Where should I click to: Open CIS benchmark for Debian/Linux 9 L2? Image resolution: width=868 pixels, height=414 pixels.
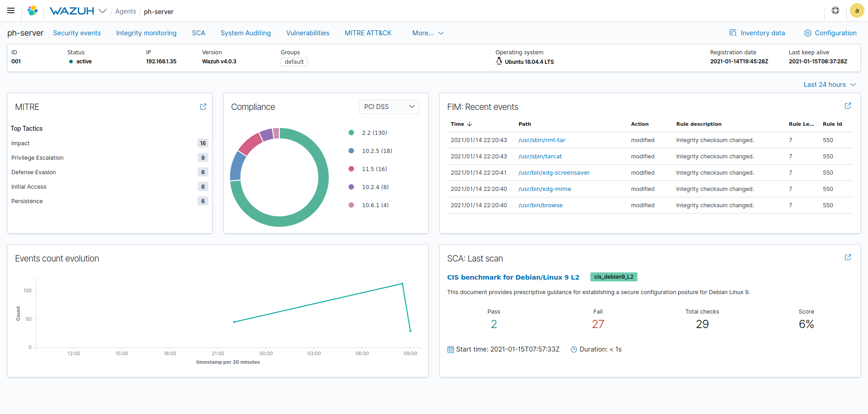(x=513, y=277)
